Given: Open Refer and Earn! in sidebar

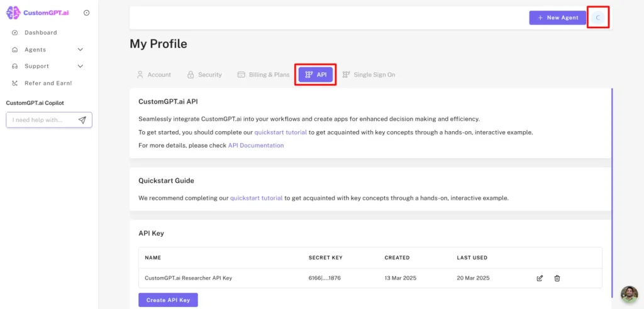Looking at the screenshot, I should tap(48, 83).
